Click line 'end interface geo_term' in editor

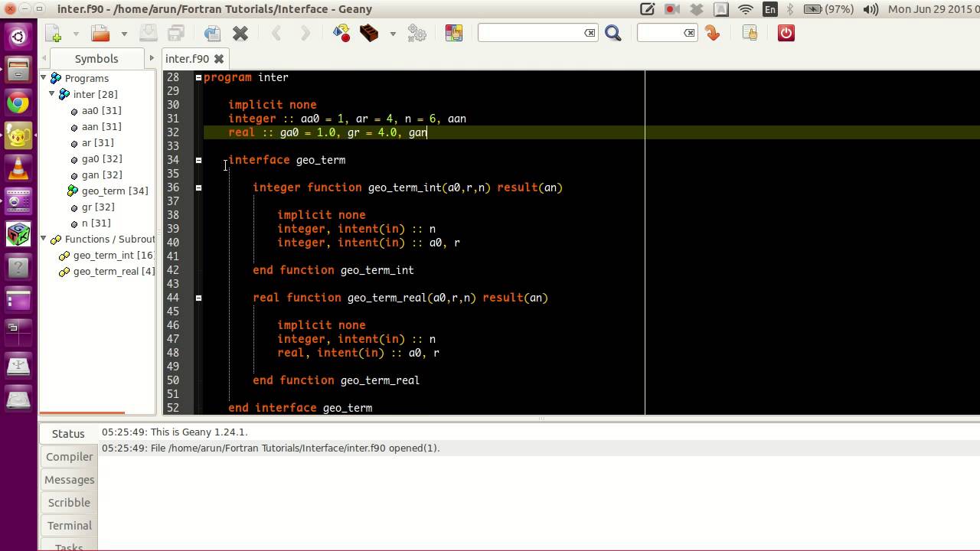(300, 408)
